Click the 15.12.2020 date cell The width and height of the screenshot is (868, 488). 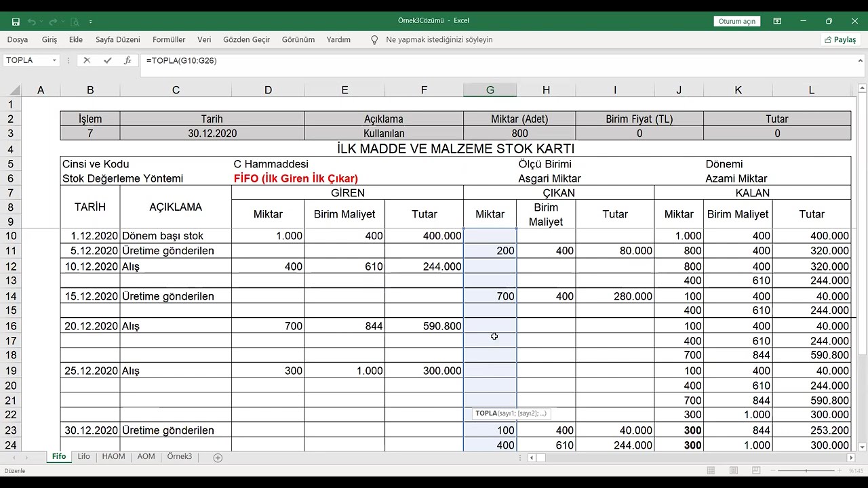(90, 296)
